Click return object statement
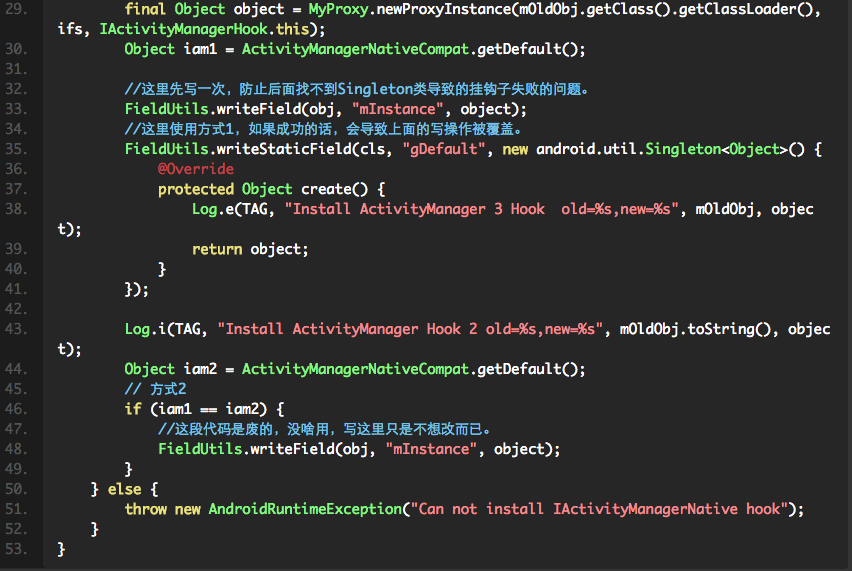This screenshot has width=852, height=571. pos(250,249)
